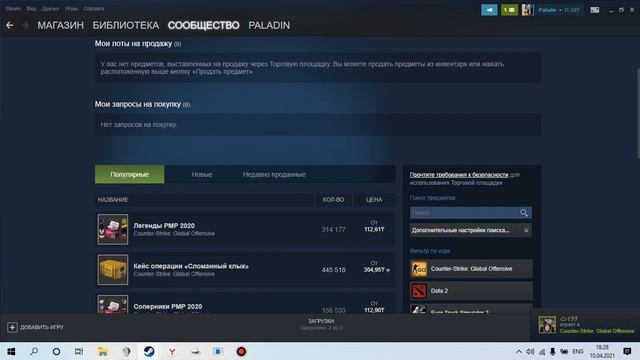Open the Вид menu
Screen dimensions: 640x360
pyautogui.click(x=31, y=9)
